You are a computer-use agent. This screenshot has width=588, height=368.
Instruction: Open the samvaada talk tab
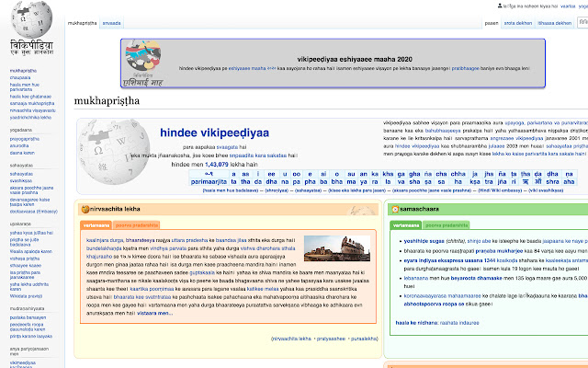coord(111,23)
